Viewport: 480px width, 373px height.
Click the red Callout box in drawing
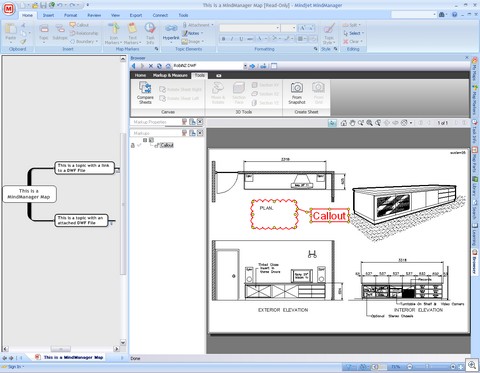(329, 216)
